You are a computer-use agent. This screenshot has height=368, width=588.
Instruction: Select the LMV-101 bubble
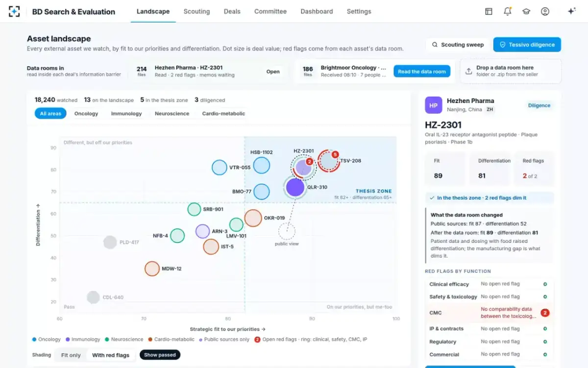[x=236, y=225]
